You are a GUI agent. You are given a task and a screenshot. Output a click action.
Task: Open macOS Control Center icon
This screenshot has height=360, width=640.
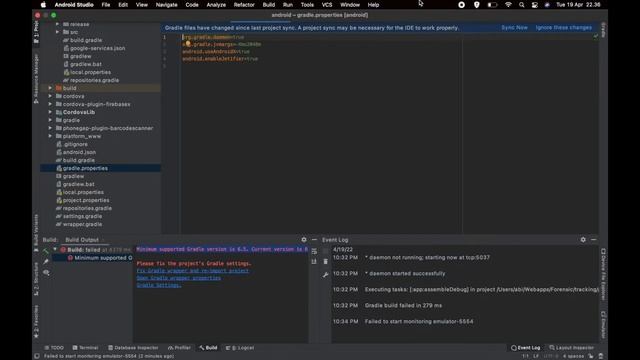tap(534, 5)
